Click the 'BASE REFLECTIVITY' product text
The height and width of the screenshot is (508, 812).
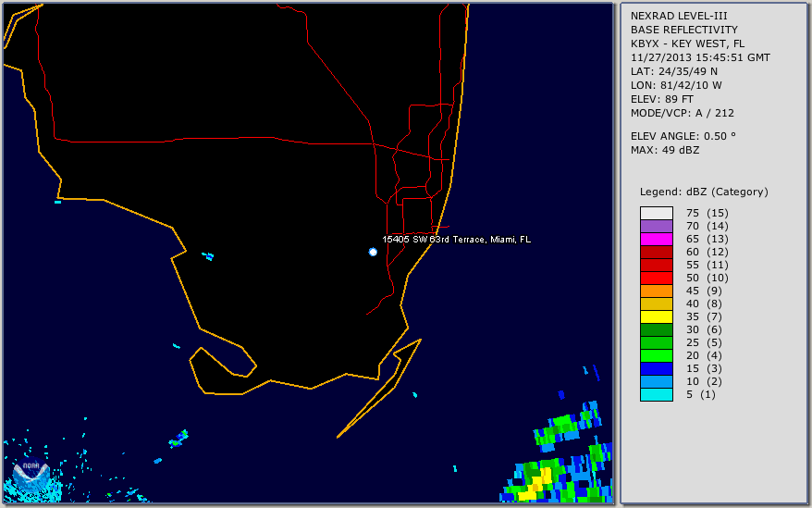tap(684, 30)
